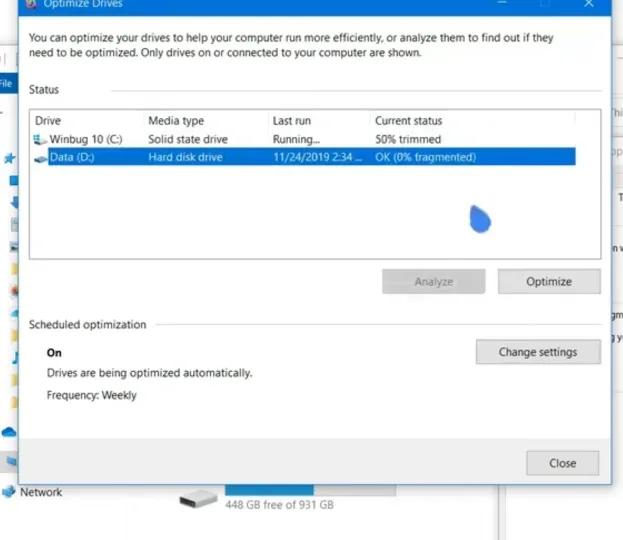Screen dimensions: 623x540
Task: Select the Winbug 10 (C:) drive row
Action: coord(304,139)
